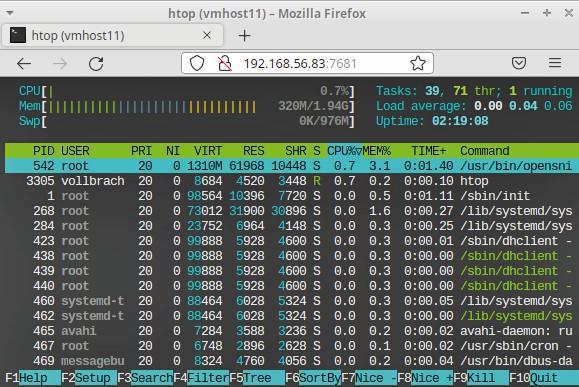Open the tracking protection shield icon
Viewport: 579px width, 387px height.
tap(197, 64)
